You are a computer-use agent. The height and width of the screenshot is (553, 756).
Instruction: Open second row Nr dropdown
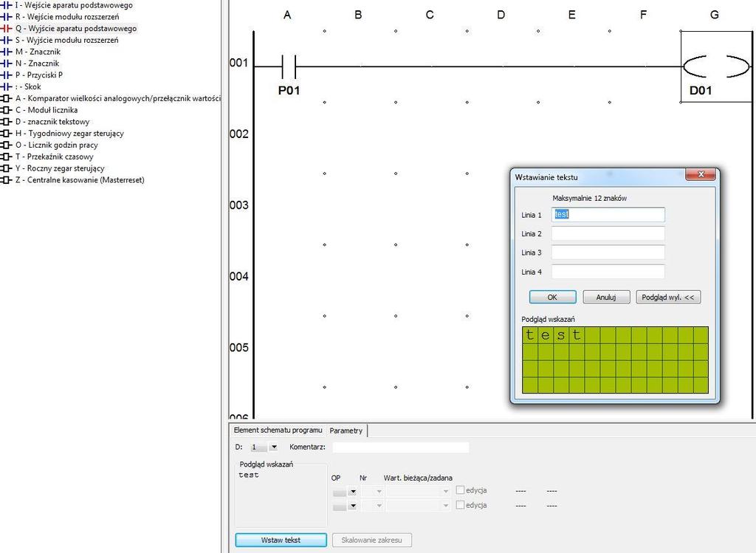(379, 506)
